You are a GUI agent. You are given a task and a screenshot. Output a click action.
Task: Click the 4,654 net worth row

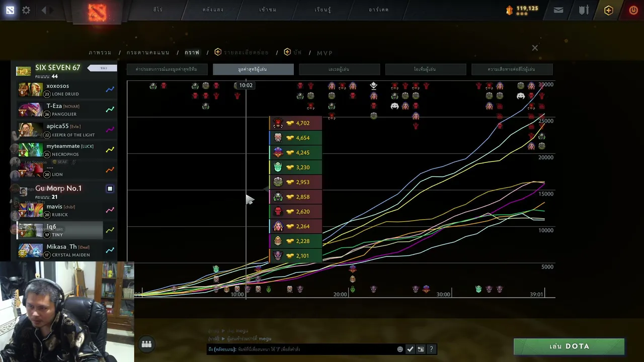(x=295, y=138)
